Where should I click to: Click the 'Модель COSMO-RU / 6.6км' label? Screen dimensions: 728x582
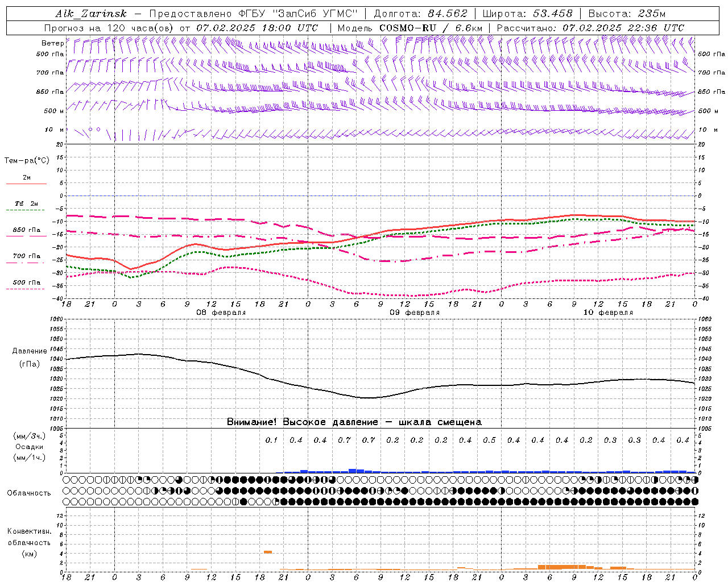point(409,27)
